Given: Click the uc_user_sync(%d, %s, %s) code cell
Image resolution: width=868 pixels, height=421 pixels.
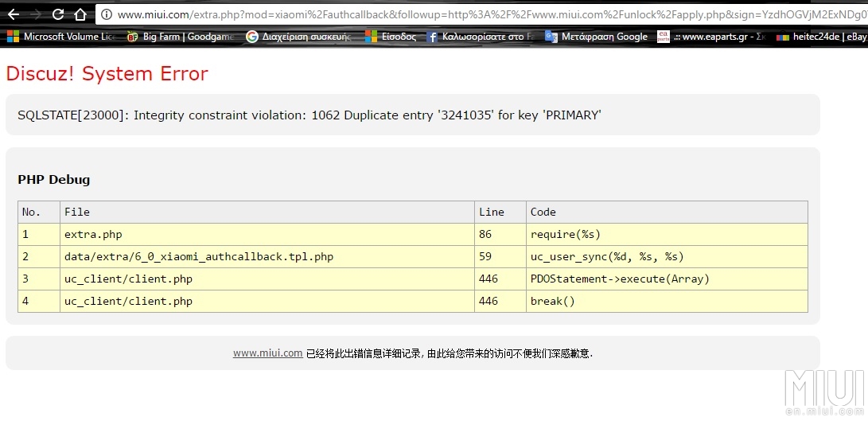Looking at the screenshot, I should coord(667,256).
